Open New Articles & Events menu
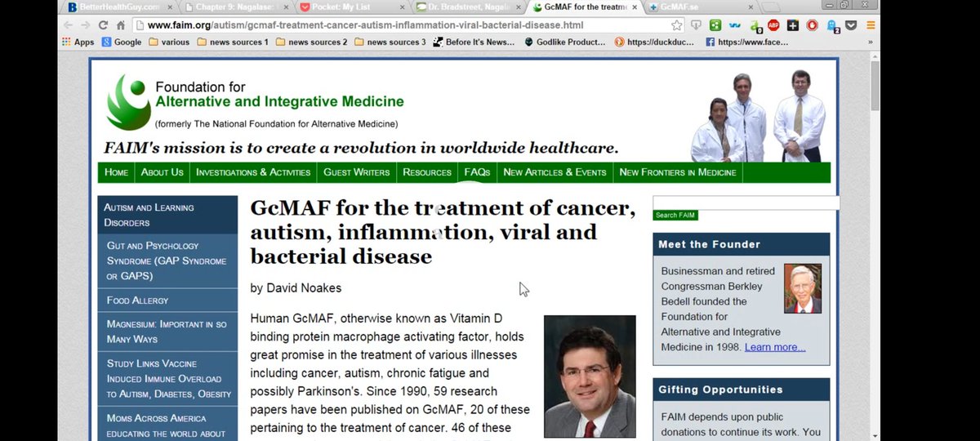Image resolution: width=980 pixels, height=441 pixels. pyautogui.click(x=555, y=172)
